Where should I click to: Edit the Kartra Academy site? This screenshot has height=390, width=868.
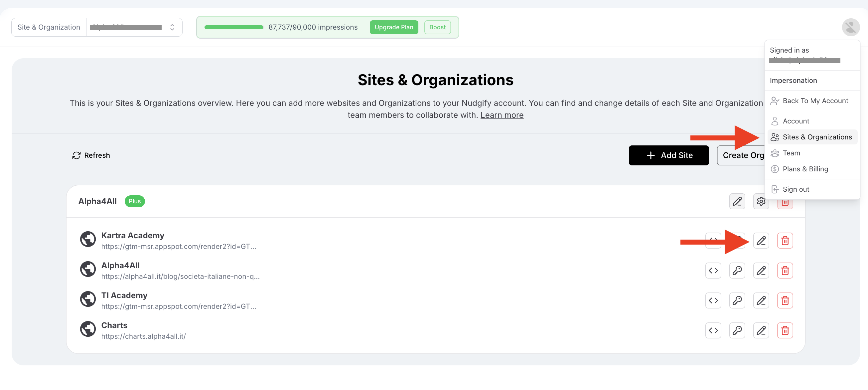761,241
